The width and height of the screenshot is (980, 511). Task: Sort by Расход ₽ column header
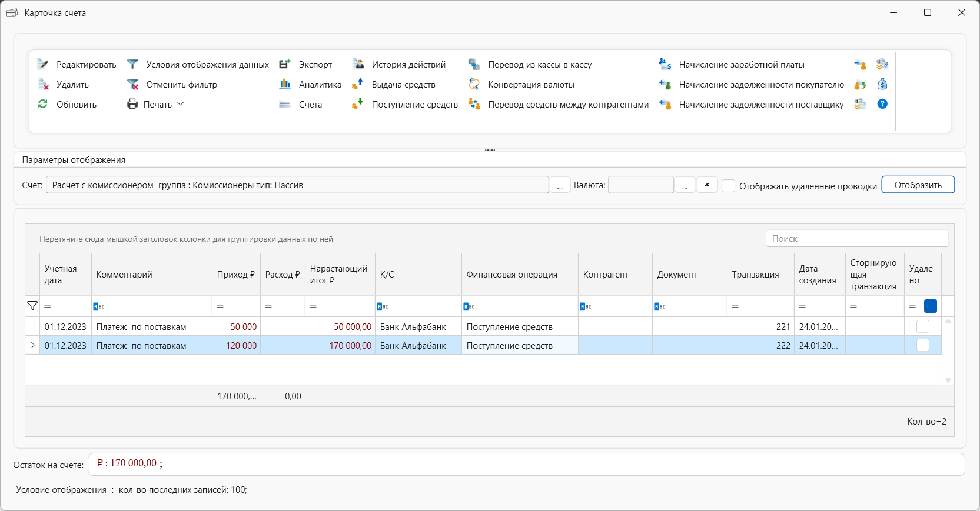point(283,275)
